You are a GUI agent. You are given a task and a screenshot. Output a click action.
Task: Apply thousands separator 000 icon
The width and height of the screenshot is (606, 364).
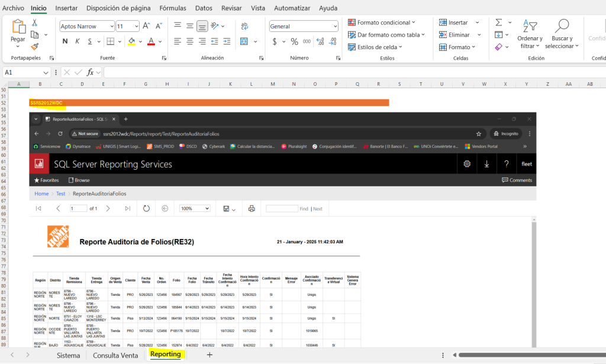click(307, 41)
